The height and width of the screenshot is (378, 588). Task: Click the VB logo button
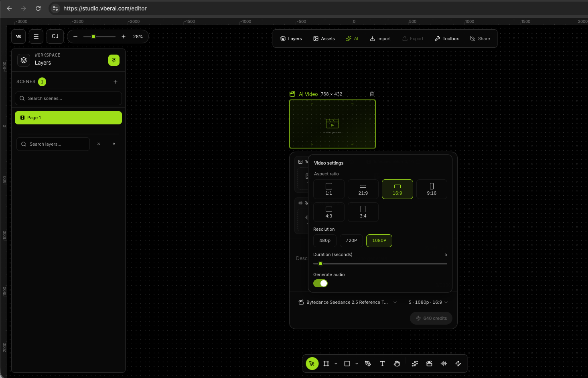pos(18,37)
